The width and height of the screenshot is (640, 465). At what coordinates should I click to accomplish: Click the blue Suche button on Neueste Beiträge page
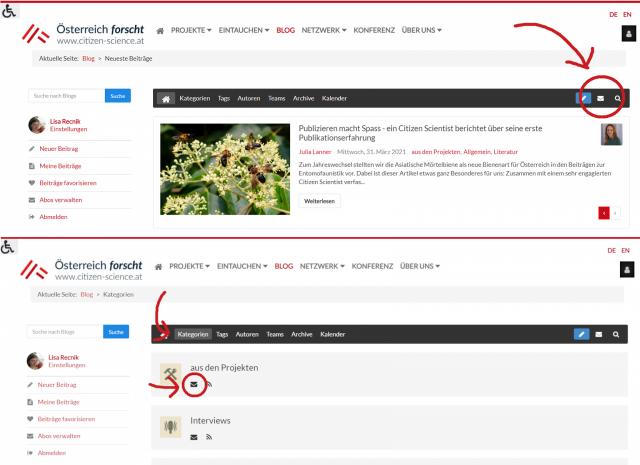[118, 96]
